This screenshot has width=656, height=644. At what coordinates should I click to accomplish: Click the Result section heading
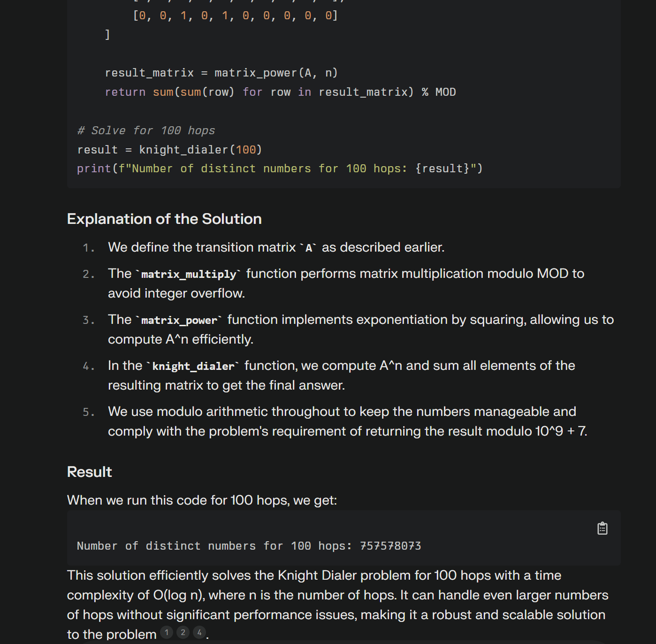click(89, 472)
